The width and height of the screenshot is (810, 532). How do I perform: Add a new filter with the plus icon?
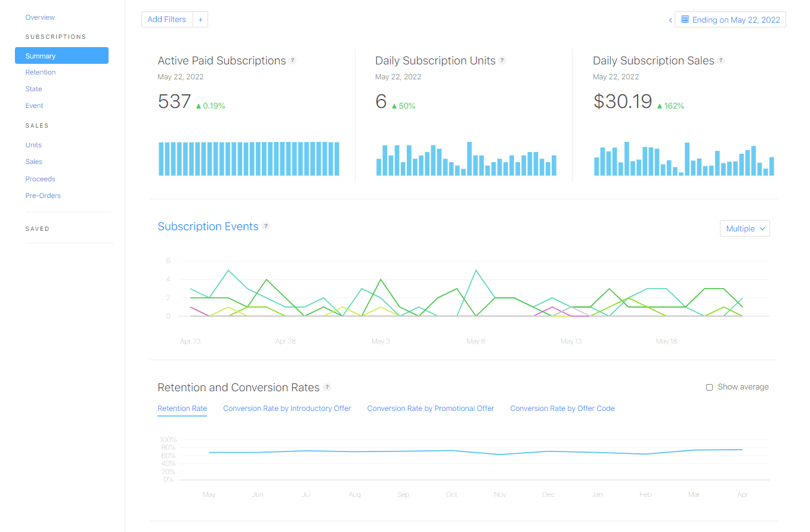coord(200,19)
